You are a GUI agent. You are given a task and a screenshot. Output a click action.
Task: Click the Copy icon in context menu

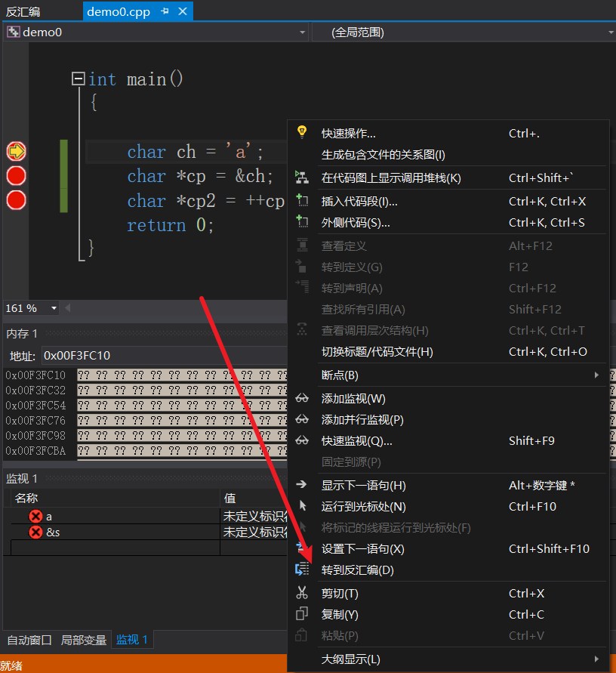pyautogui.click(x=302, y=614)
